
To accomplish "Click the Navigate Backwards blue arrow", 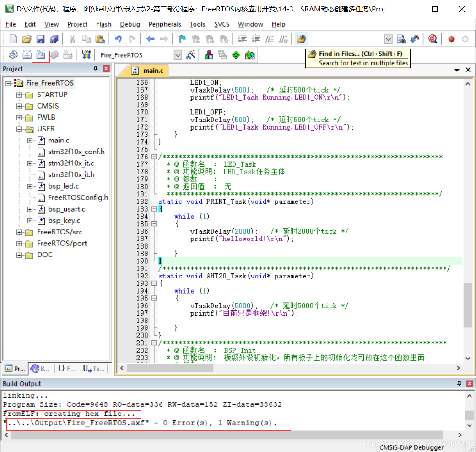I will point(150,39).
